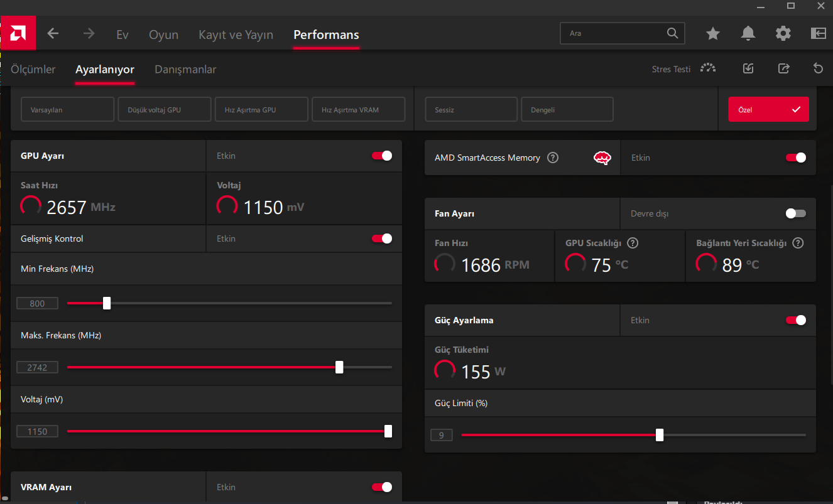Select the Özel preset button
This screenshot has width=833, height=504.
(768, 109)
